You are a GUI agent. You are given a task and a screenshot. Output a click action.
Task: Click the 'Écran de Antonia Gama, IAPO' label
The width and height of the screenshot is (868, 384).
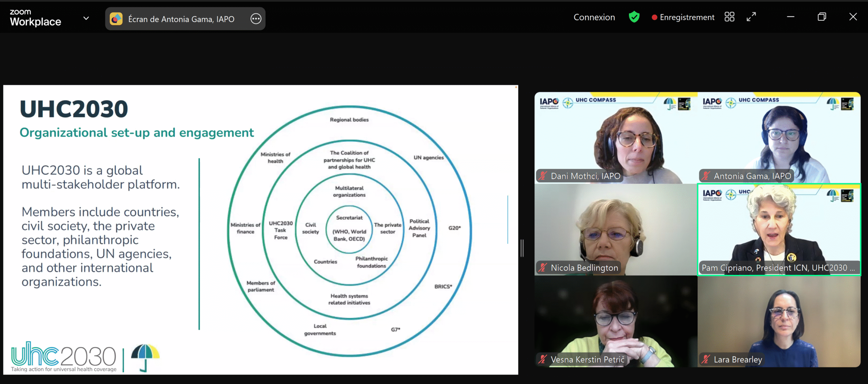181,19
